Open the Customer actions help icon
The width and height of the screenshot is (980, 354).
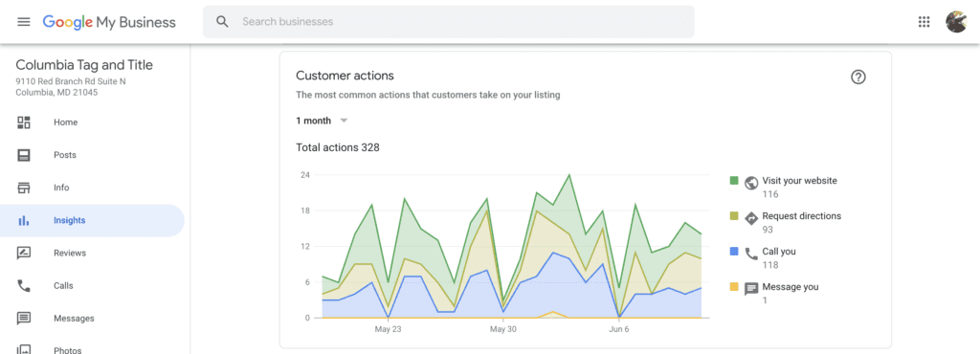(858, 77)
